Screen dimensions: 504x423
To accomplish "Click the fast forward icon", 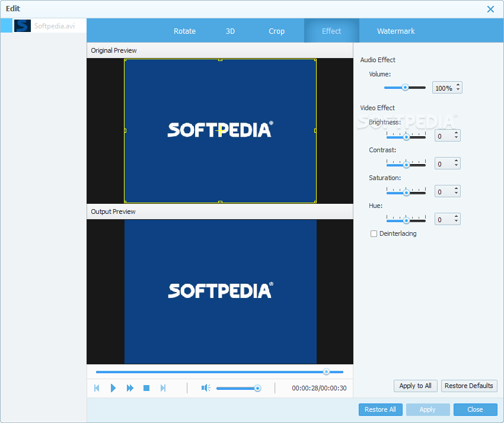I will click(130, 388).
